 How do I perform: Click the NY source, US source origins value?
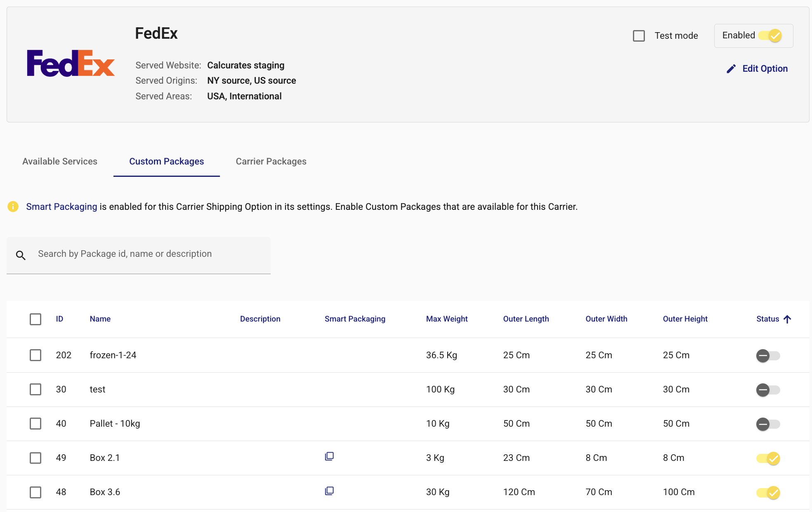(x=252, y=80)
